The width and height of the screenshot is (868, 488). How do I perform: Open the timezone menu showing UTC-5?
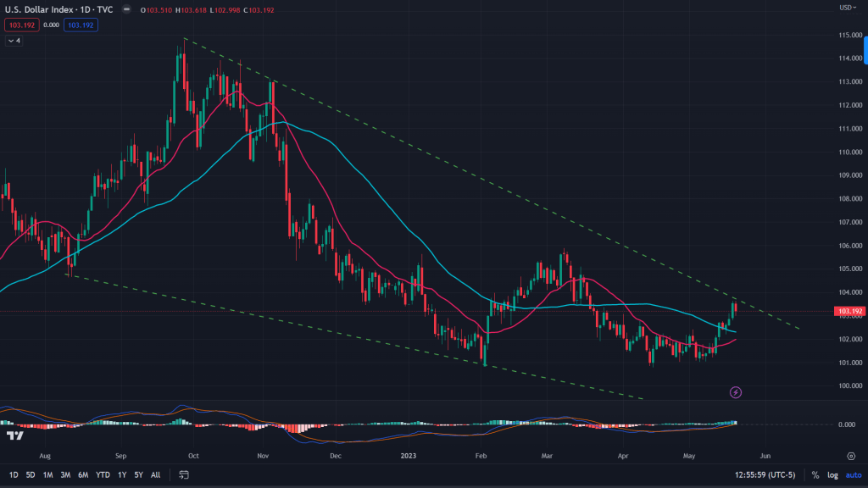tap(764, 475)
